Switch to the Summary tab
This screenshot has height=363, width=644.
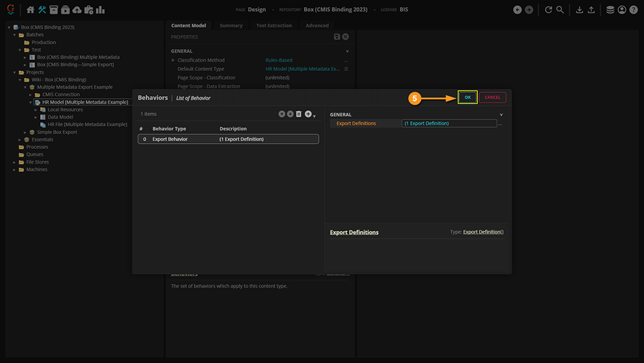click(231, 26)
